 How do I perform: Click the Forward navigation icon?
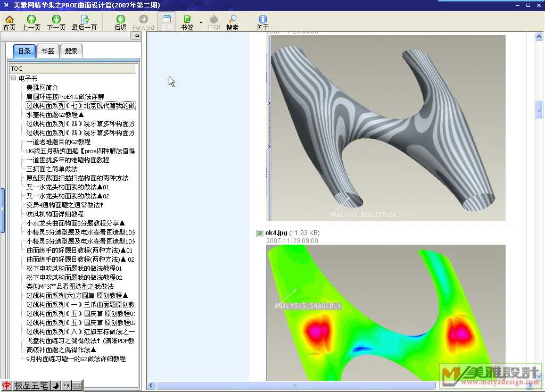coord(143,22)
